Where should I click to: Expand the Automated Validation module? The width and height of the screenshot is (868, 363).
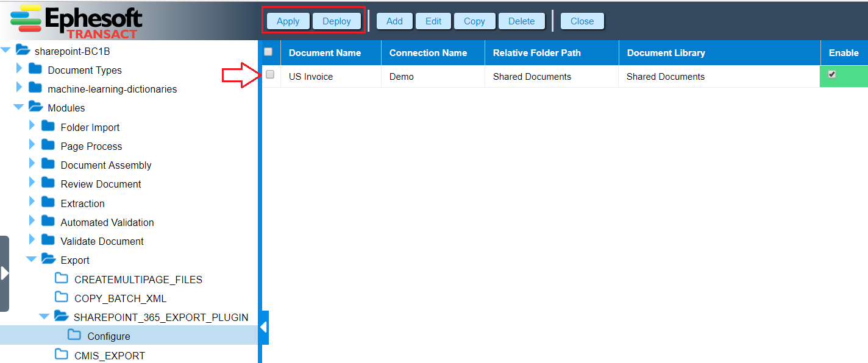click(x=32, y=221)
